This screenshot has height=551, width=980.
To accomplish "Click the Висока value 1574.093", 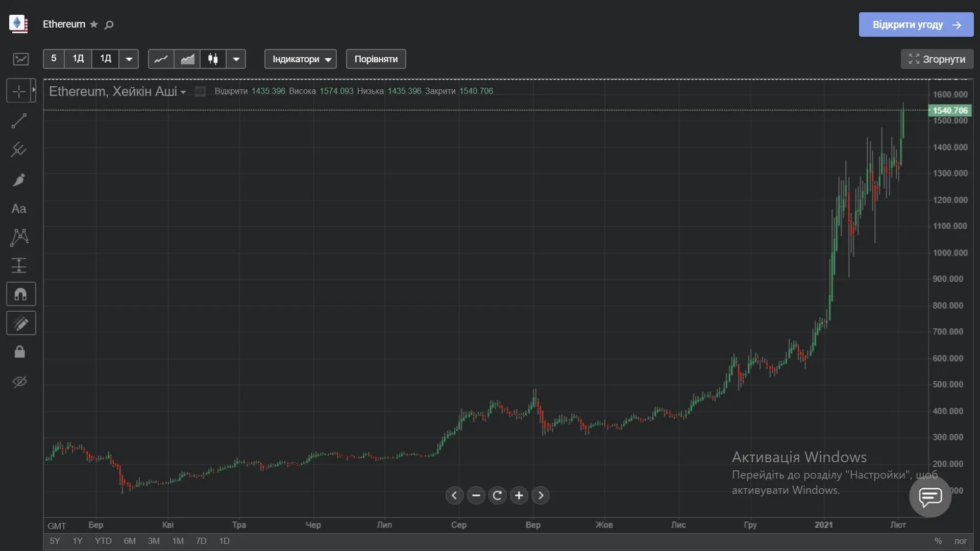I will click(x=336, y=91).
